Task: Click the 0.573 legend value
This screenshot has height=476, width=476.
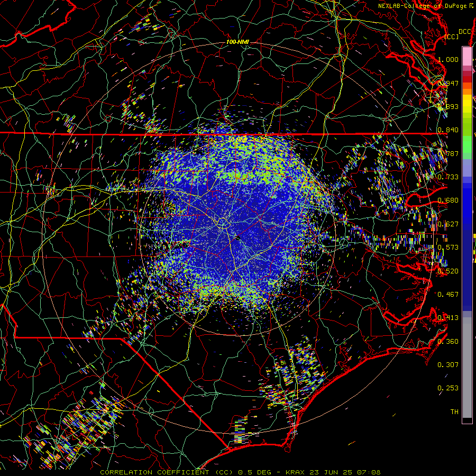Action: tap(448, 248)
